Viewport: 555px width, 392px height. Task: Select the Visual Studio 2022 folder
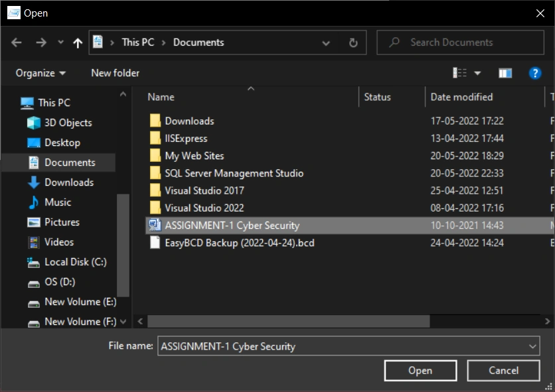[204, 208]
